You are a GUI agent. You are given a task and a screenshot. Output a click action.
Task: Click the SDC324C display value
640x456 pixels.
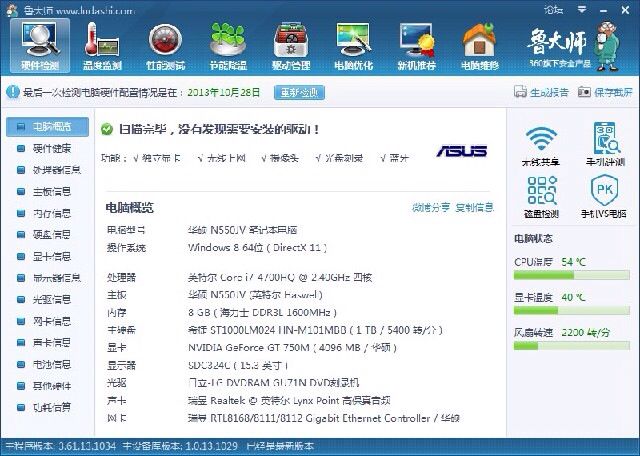[x=238, y=365]
